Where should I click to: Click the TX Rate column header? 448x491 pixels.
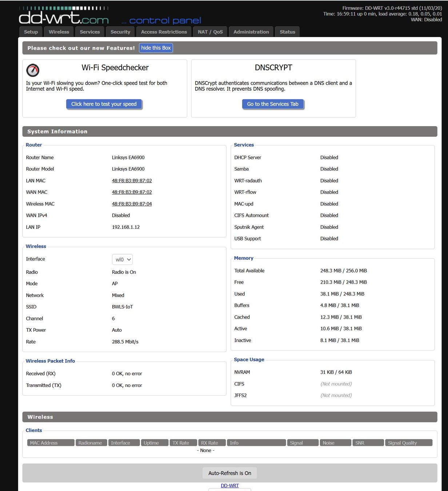tap(183, 443)
